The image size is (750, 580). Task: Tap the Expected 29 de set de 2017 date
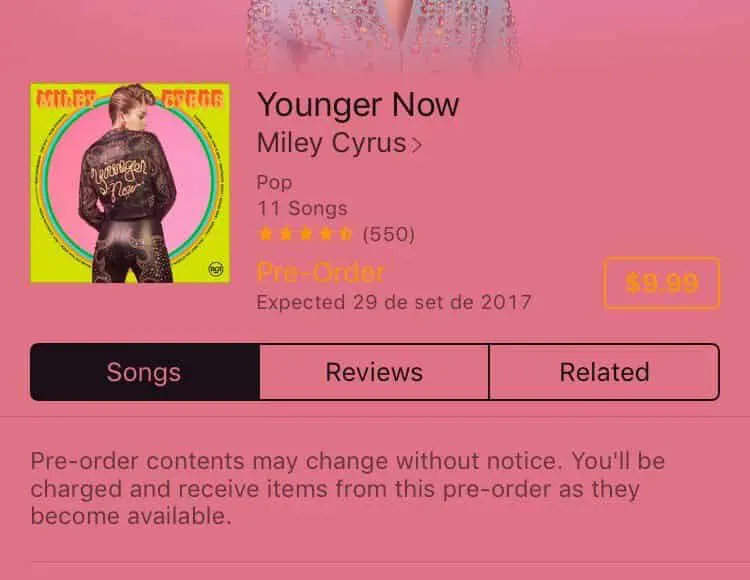point(394,302)
